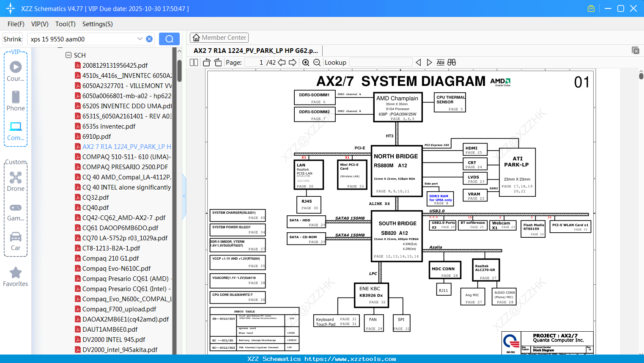The height and width of the screenshot is (363, 644).
Task: Open the Course sidebar icon
Action: (x=16, y=71)
